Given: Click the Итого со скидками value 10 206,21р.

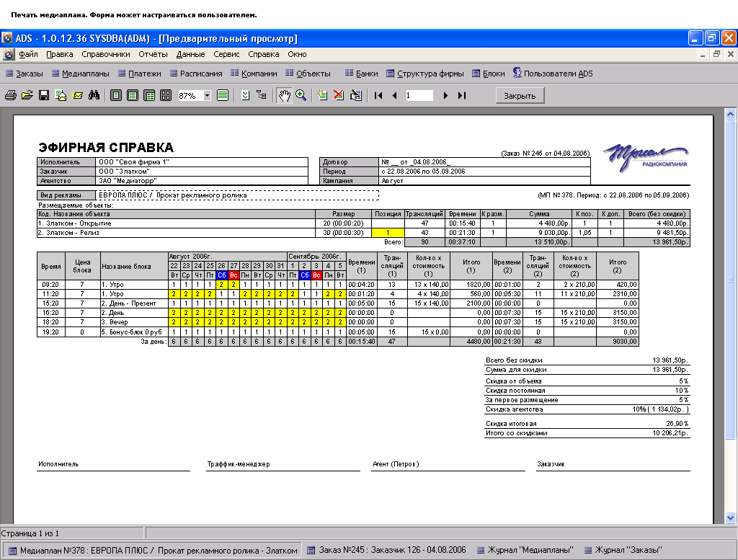Looking at the screenshot, I should click(670, 433).
